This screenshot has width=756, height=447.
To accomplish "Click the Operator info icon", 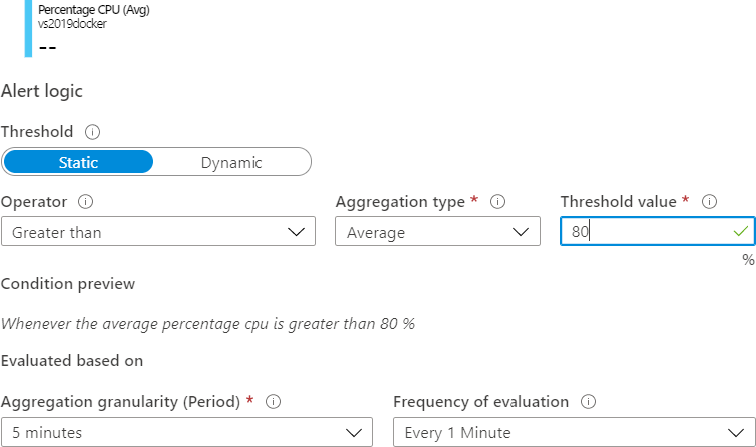I will click(x=86, y=201).
